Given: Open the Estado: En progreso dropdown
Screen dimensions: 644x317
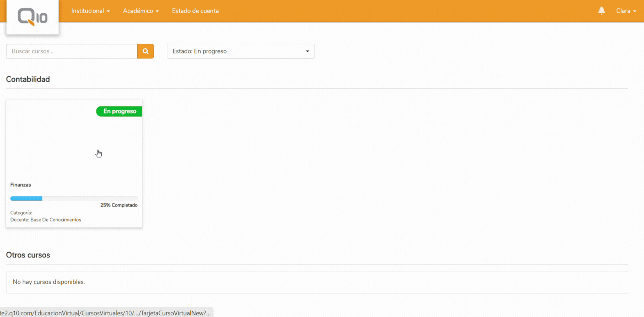Looking at the screenshot, I should [240, 51].
